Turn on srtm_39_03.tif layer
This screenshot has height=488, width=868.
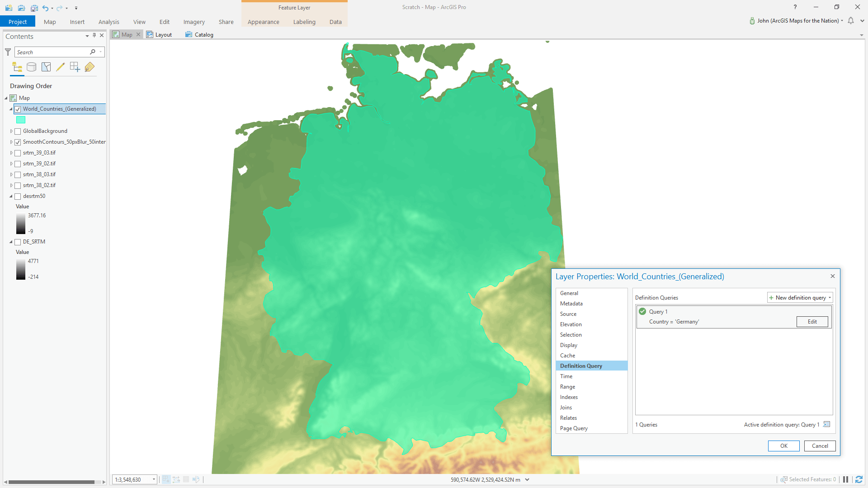[18, 153]
